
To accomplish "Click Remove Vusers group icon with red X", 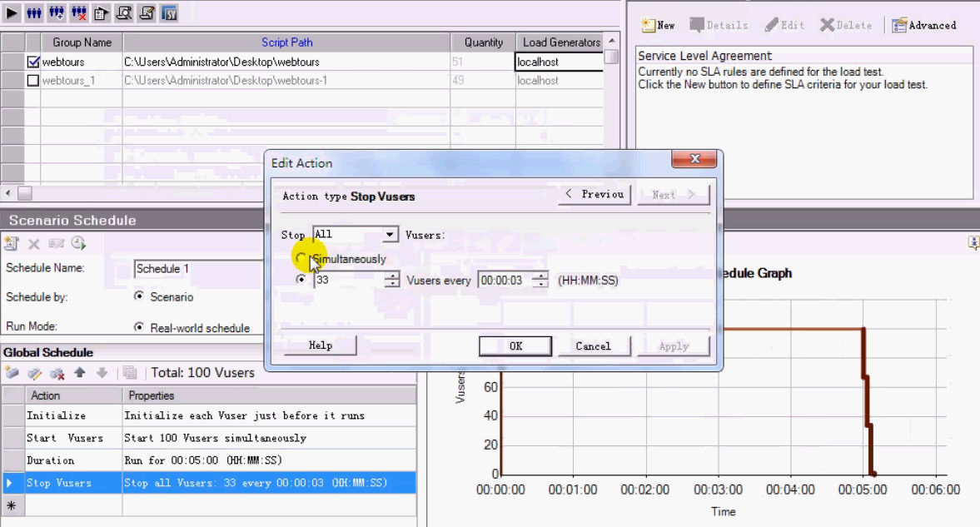I will (x=79, y=12).
